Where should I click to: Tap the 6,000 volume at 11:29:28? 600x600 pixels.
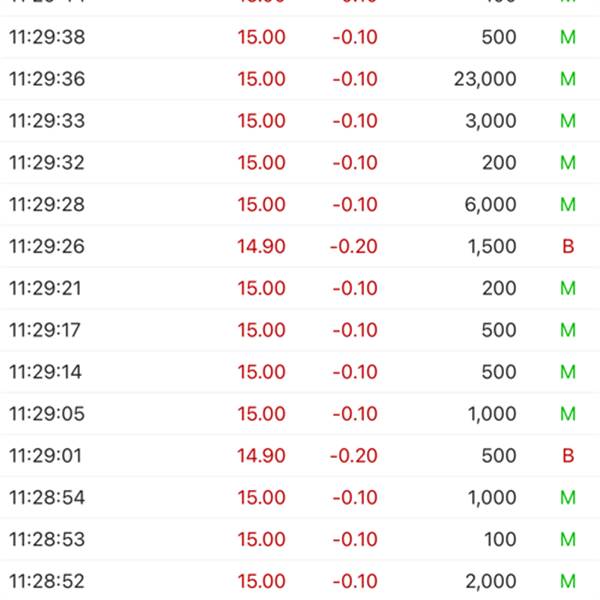coord(490,204)
